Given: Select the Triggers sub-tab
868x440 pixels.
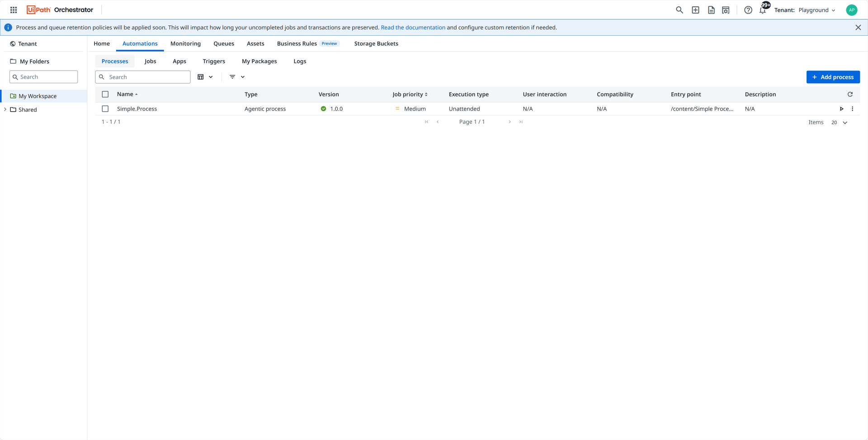Looking at the screenshot, I should pos(214,61).
